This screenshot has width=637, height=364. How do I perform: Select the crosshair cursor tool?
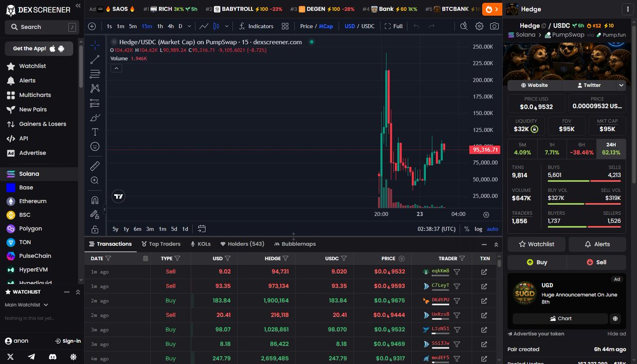(95, 45)
